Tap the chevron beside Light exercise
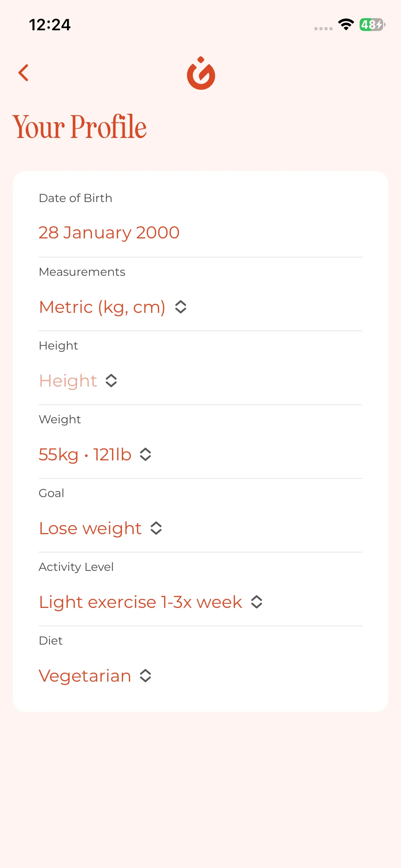 pos(257,602)
